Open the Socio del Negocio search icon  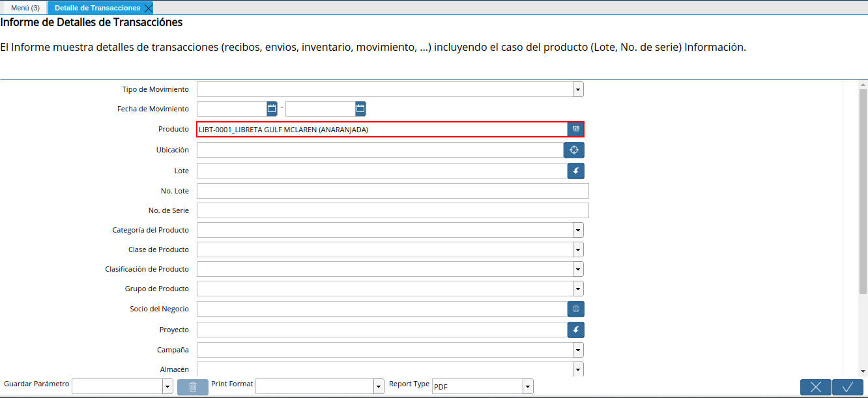pyautogui.click(x=575, y=309)
